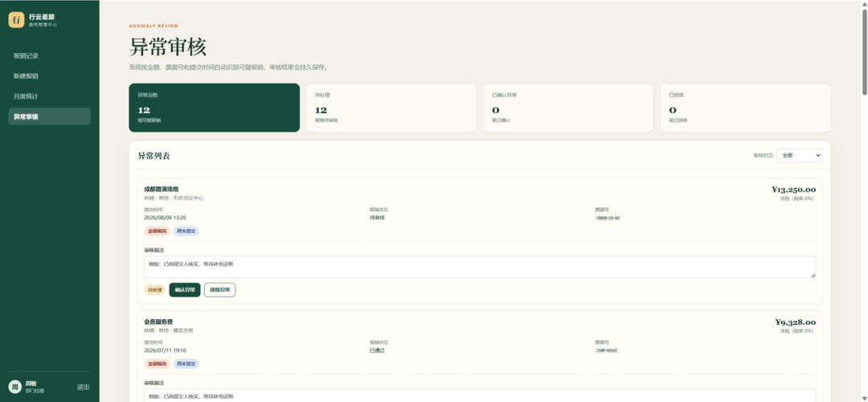Click 周末提交 tag on 成都路演场地

[186, 231]
